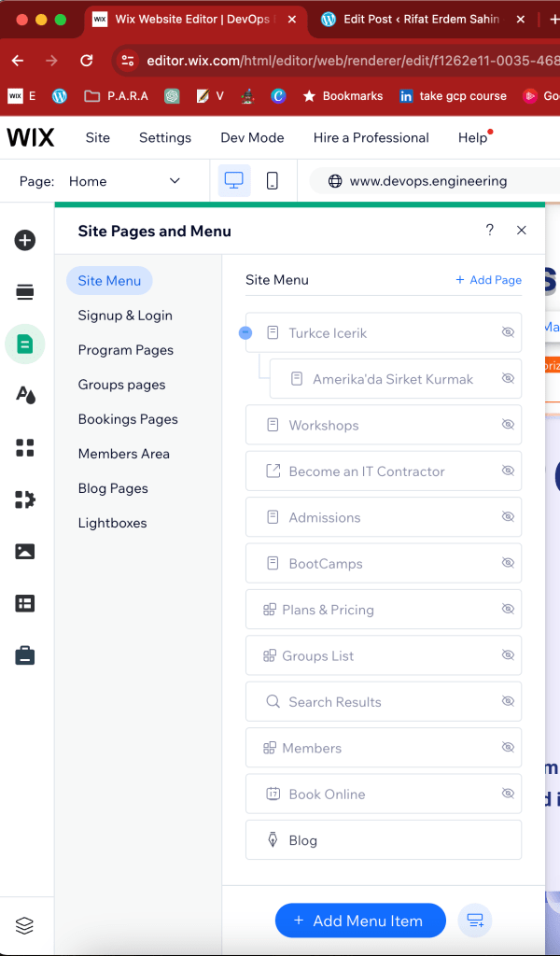This screenshot has height=956, width=560.
Task: Click the help question mark in panel
Action: 489,230
